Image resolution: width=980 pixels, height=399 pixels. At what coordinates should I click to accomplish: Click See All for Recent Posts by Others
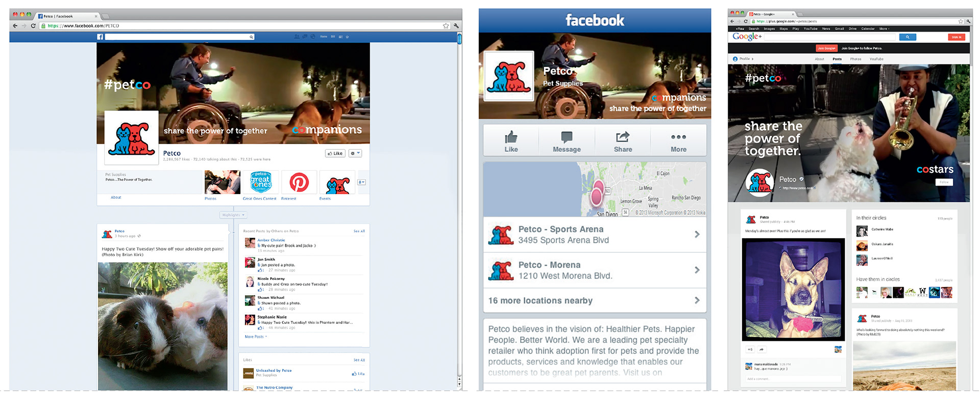(x=359, y=231)
